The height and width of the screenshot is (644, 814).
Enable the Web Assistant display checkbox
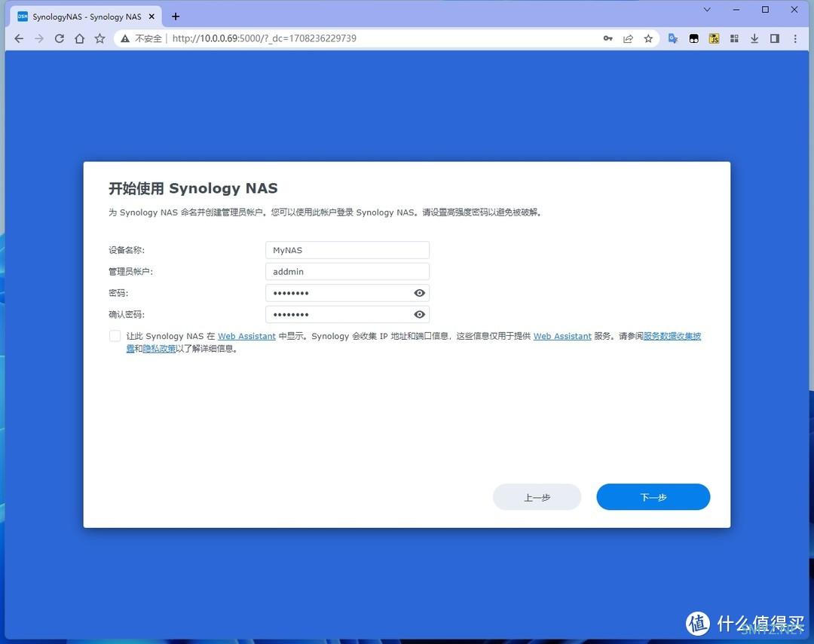115,336
